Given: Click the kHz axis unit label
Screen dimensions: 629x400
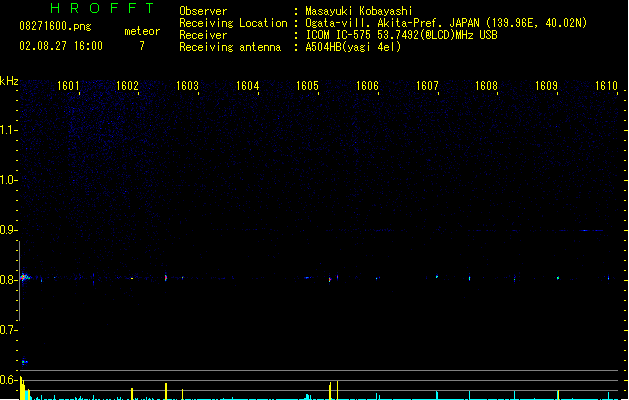Looking at the screenshot, I should click(9, 81).
